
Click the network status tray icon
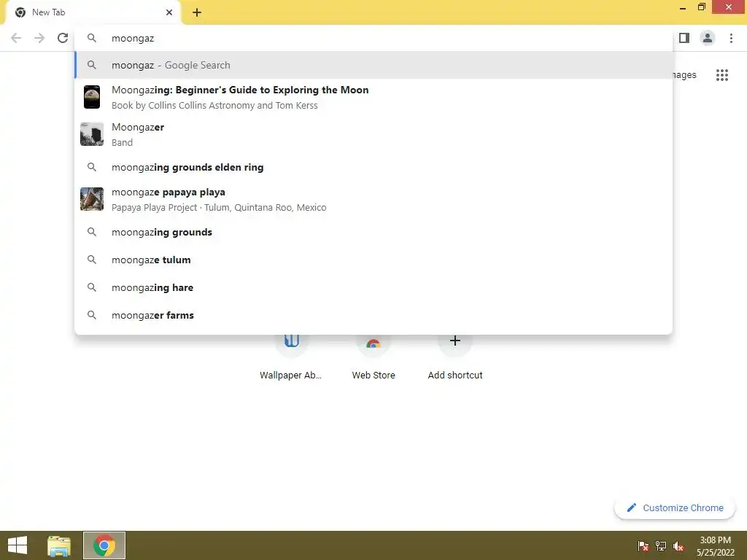pyautogui.click(x=661, y=546)
